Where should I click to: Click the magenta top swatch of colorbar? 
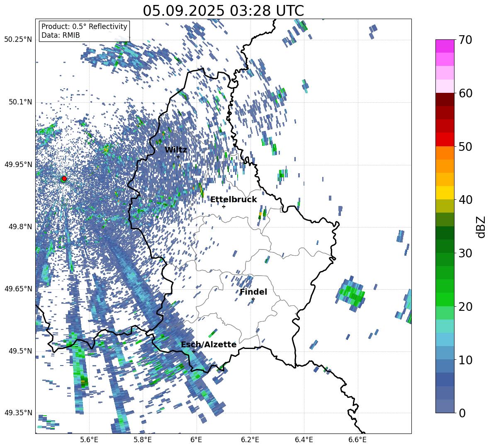click(x=445, y=46)
